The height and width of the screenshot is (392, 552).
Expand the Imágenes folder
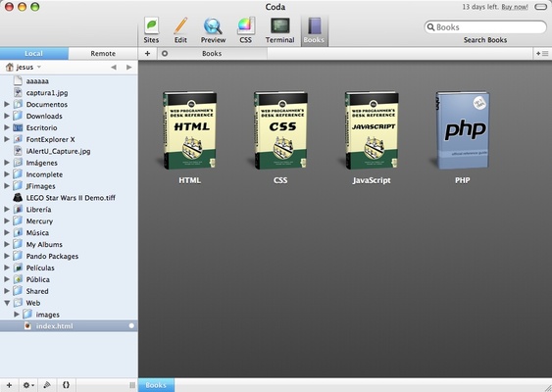tap(7, 163)
